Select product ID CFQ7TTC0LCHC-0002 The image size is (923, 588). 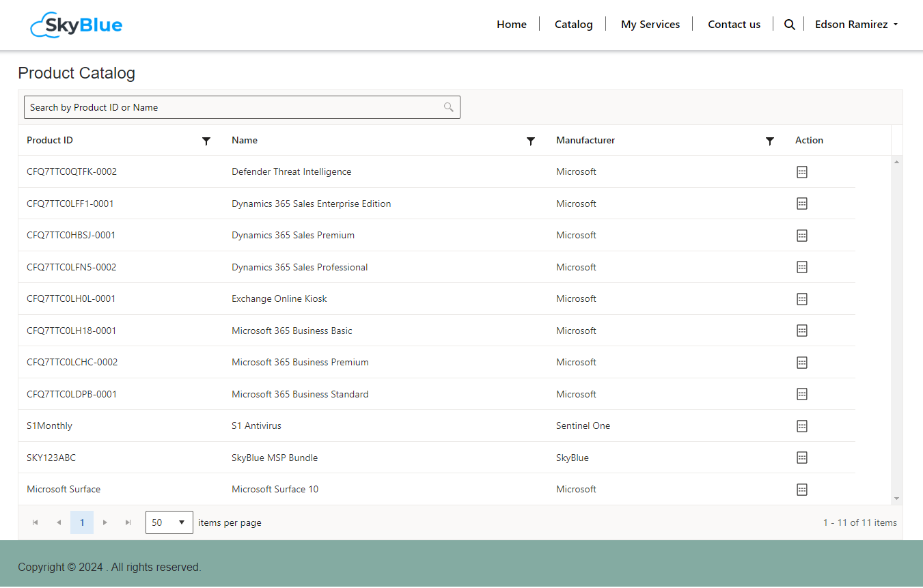point(72,363)
